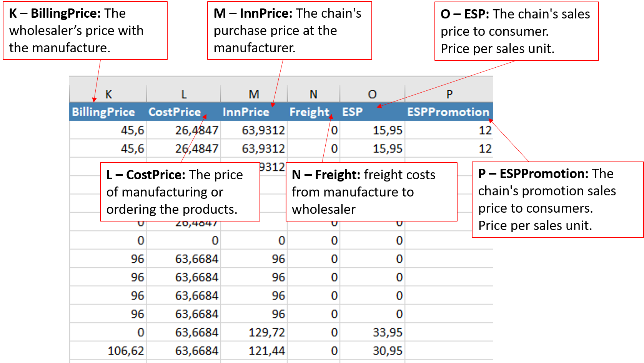Click the InnPrice header cell
This screenshot has height=363, width=644.
pos(254,112)
